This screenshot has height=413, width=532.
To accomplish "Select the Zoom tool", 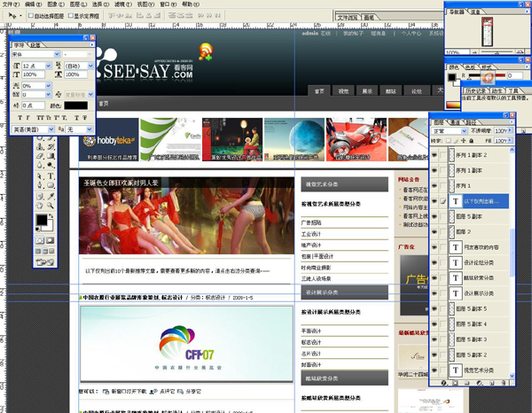I will [51, 206].
